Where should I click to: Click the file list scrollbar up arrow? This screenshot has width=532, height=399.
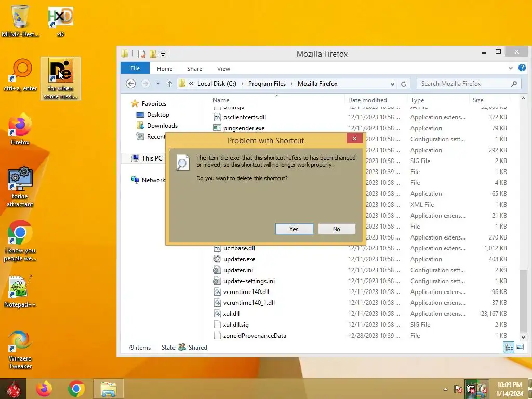tap(523, 98)
